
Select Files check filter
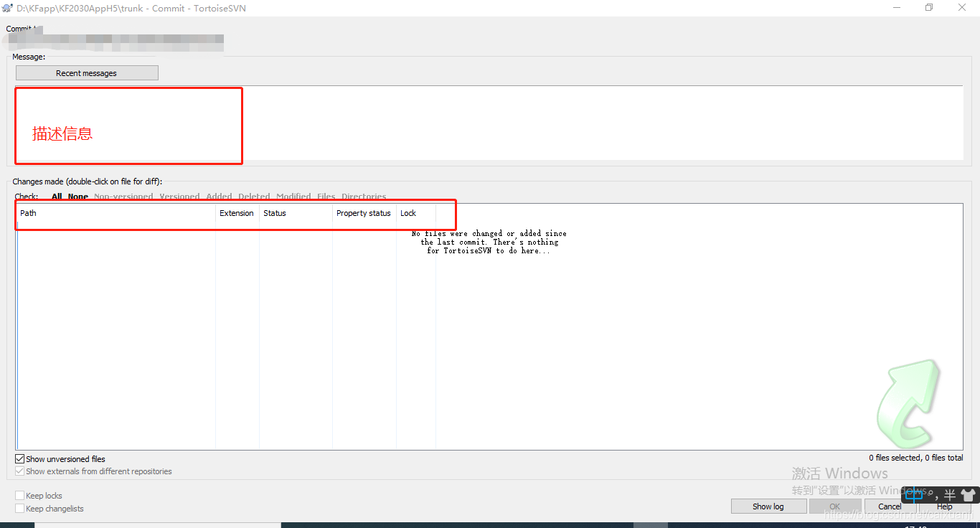pyautogui.click(x=326, y=197)
